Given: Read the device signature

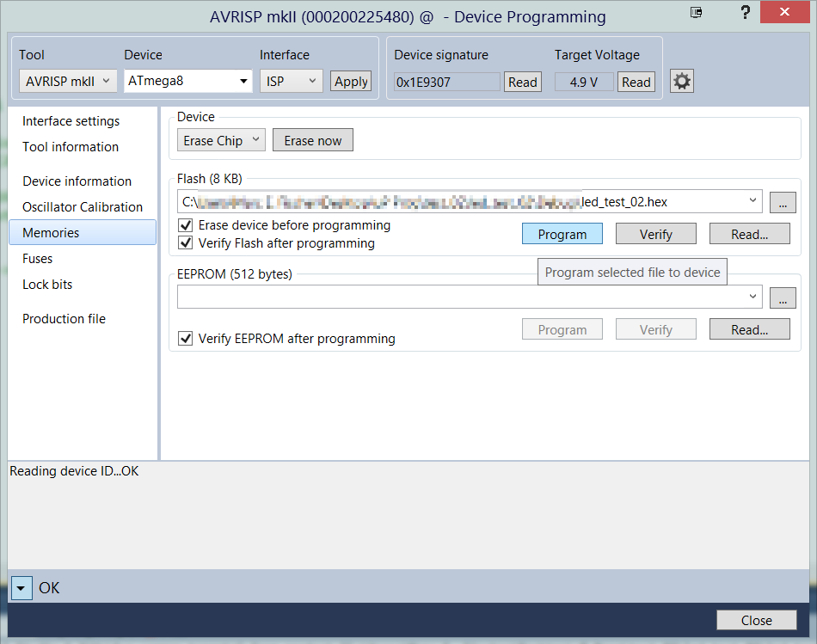Looking at the screenshot, I should (523, 82).
